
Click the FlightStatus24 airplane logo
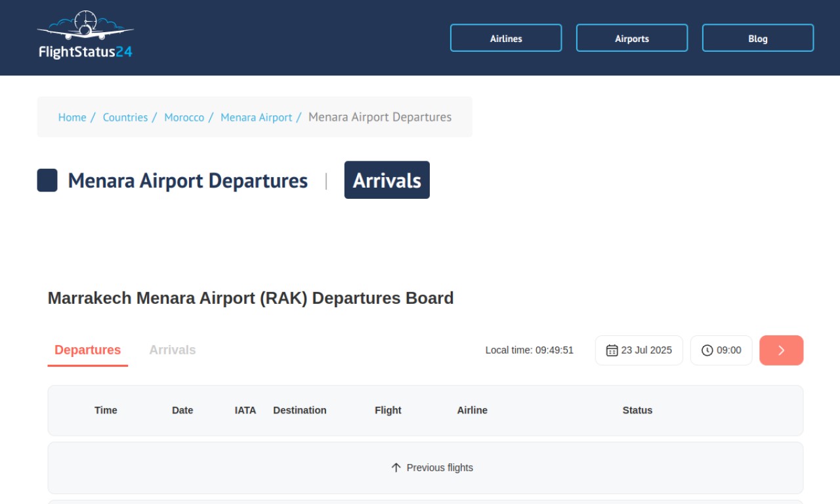85,35
